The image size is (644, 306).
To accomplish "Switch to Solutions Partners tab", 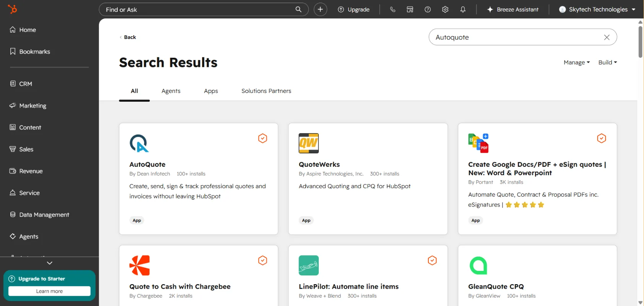I will pyautogui.click(x=266, y=91).
